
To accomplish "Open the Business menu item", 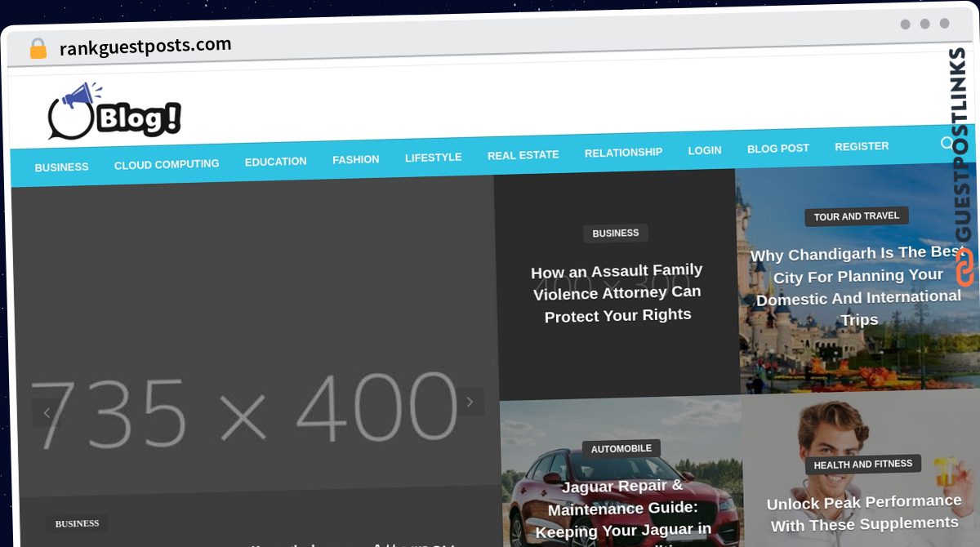I will click(61, 167).
